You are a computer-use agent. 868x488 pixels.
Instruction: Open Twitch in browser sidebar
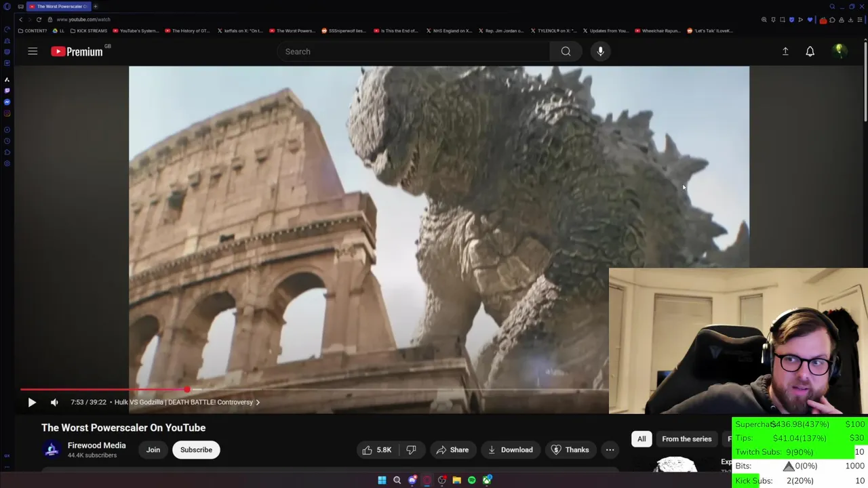(7, 91)
